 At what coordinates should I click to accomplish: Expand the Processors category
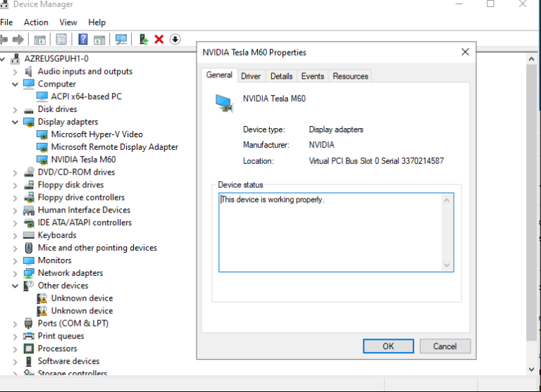(15, 349)
